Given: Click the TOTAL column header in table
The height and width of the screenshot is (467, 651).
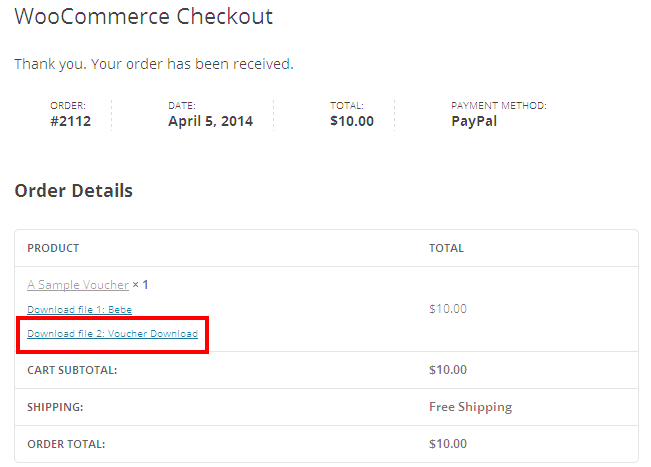Looking at the screenshot, I should click(x=446, y=248).
